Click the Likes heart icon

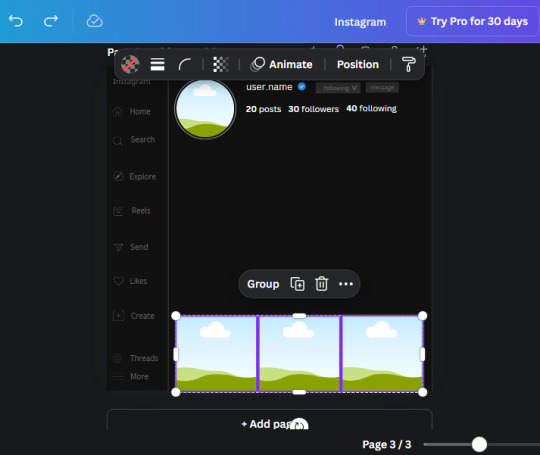pyautogui.click(x=118, y=281)
